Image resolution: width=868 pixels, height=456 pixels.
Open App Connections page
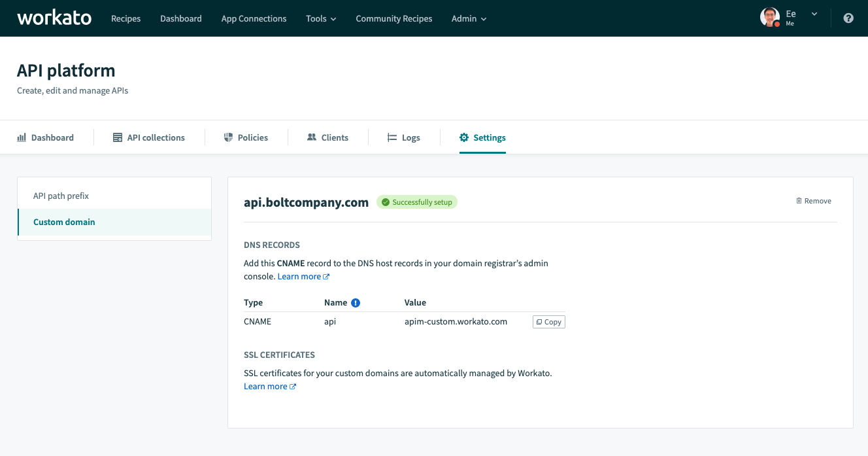pyautogui.click(x=254, y=18)
